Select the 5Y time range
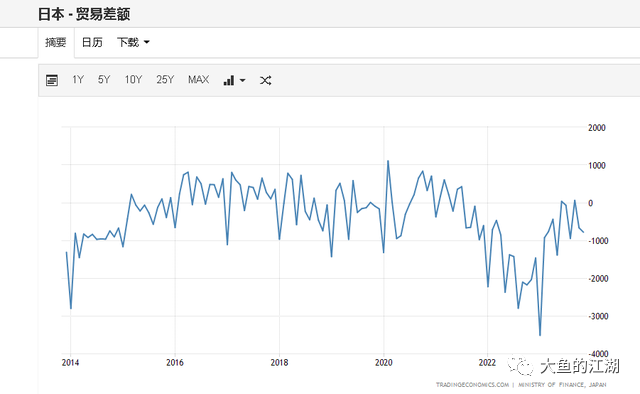Image resolution: width=640 pixels, height=394 pixels. (104, 80)
